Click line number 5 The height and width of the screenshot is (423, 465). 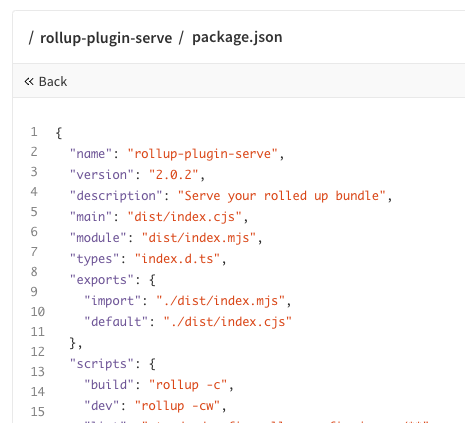[34, 212]
